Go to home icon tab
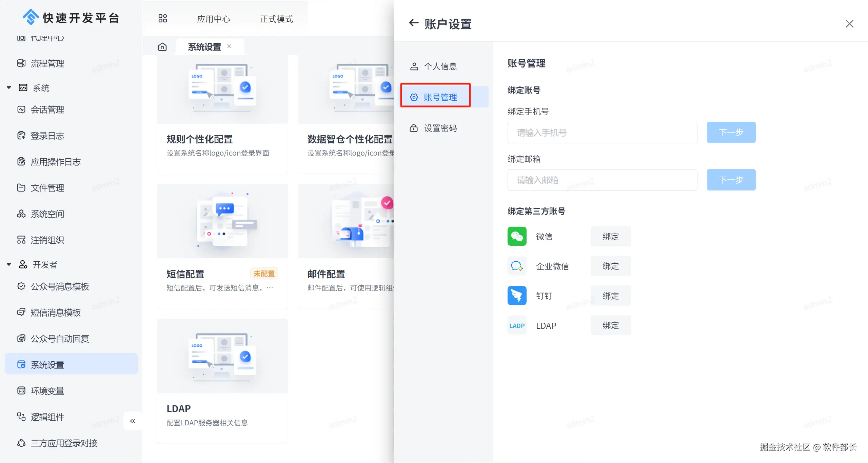The width and height of the screenshot is (868, 463). coord(162,47)
